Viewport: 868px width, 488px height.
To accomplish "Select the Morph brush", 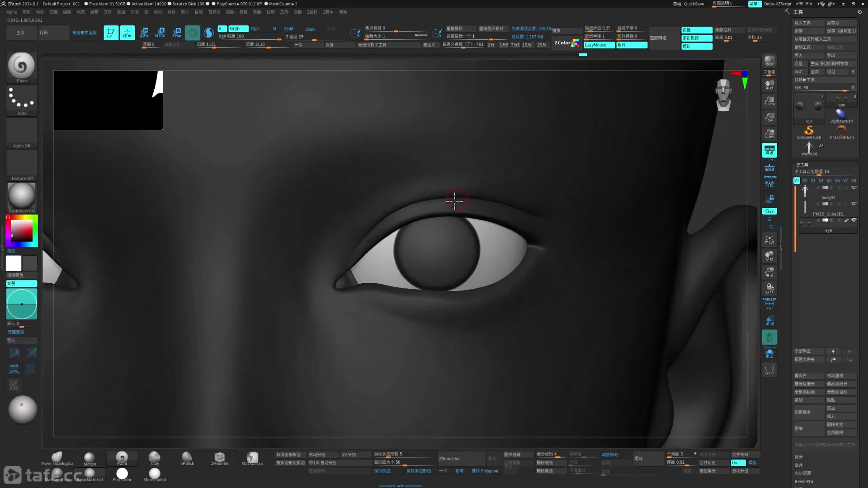I will tap(90, 459).
